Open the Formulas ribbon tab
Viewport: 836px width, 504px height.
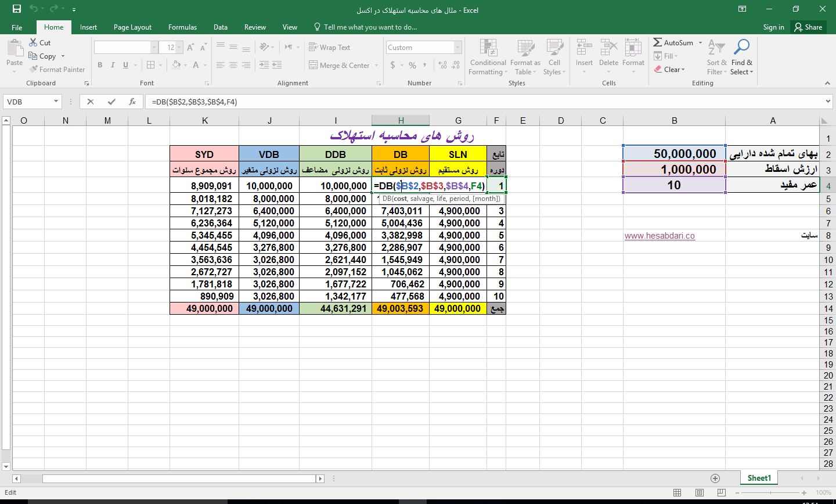coord(182,27)
